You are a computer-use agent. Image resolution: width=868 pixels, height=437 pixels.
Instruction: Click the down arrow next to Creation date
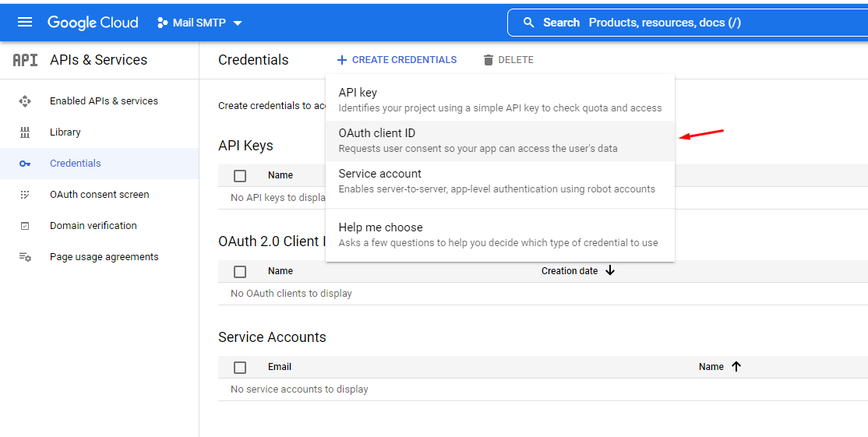point(610,270)
